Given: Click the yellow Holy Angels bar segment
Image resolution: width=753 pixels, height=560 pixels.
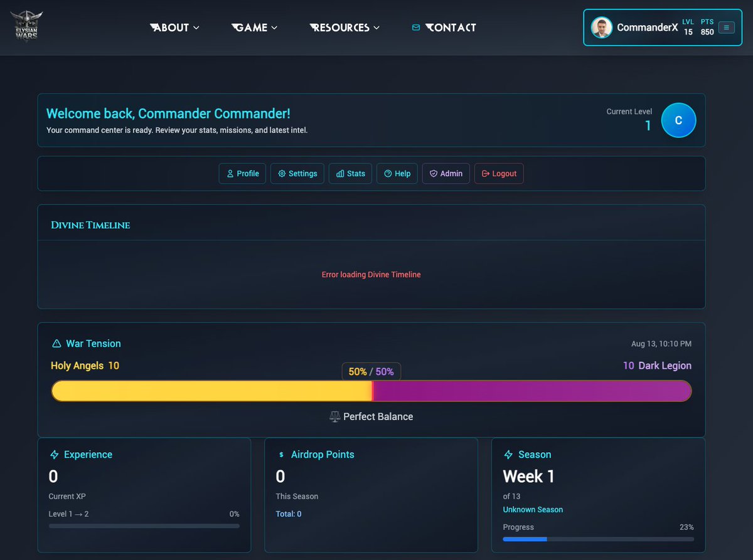Looking at the screenshot, I should click(x=212, y=391).
